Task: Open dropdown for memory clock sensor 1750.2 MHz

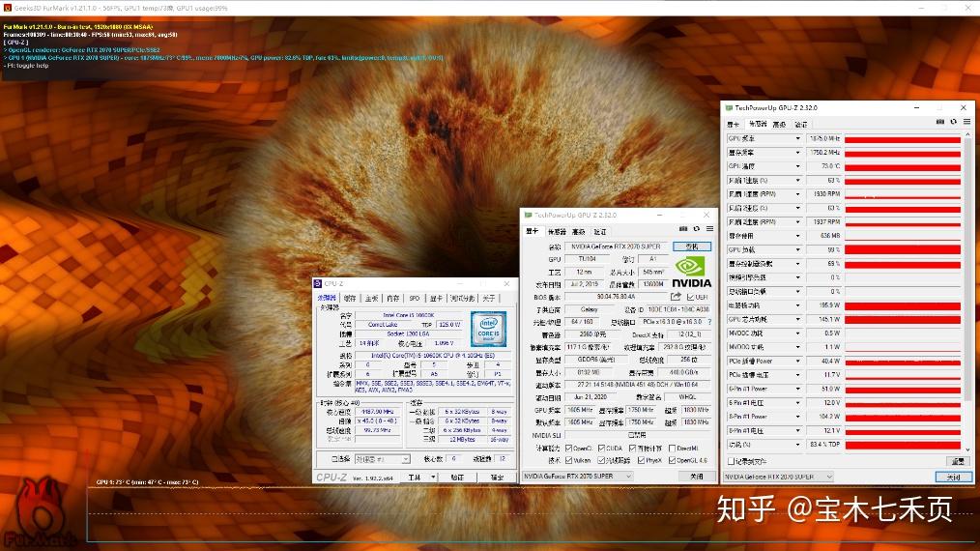Action: pos(797,153)
